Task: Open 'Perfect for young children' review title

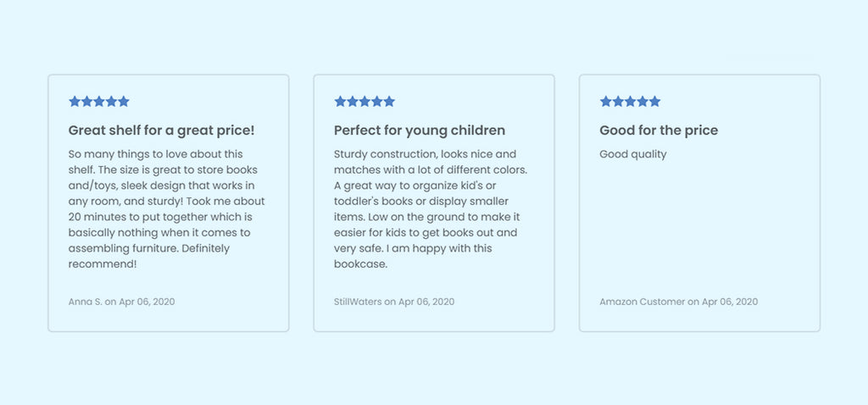Action: [x=420, y=130]
